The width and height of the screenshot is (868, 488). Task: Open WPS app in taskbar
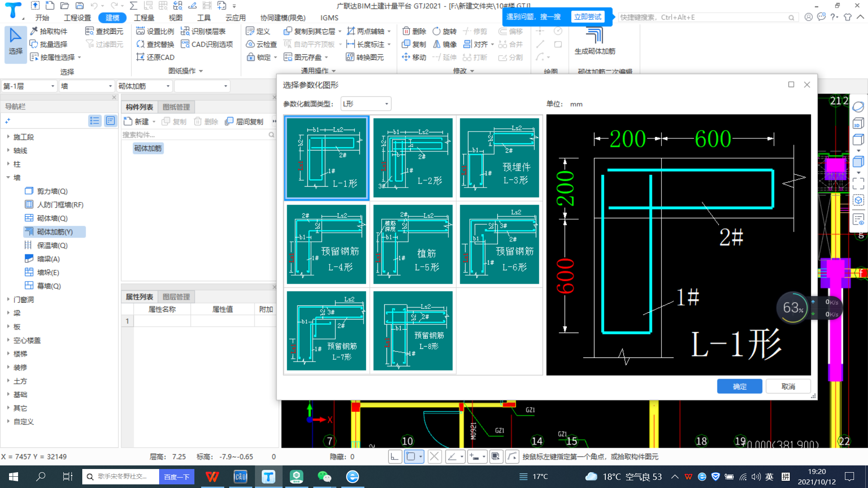tap(212, 477)
